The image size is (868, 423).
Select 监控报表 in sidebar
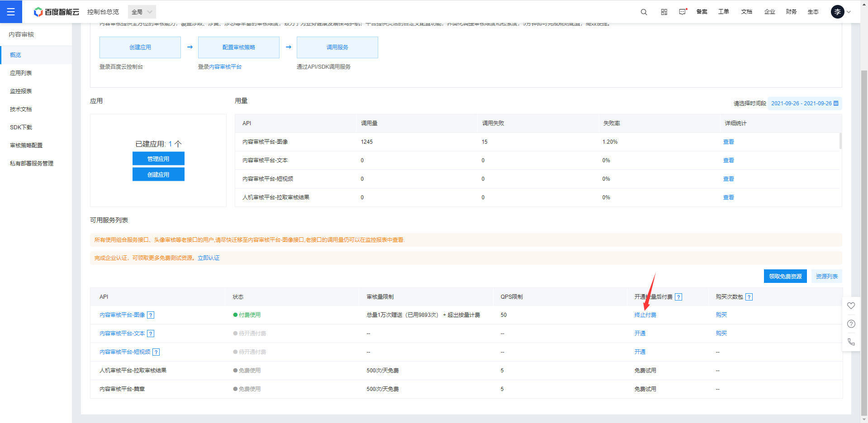point(36,91)
